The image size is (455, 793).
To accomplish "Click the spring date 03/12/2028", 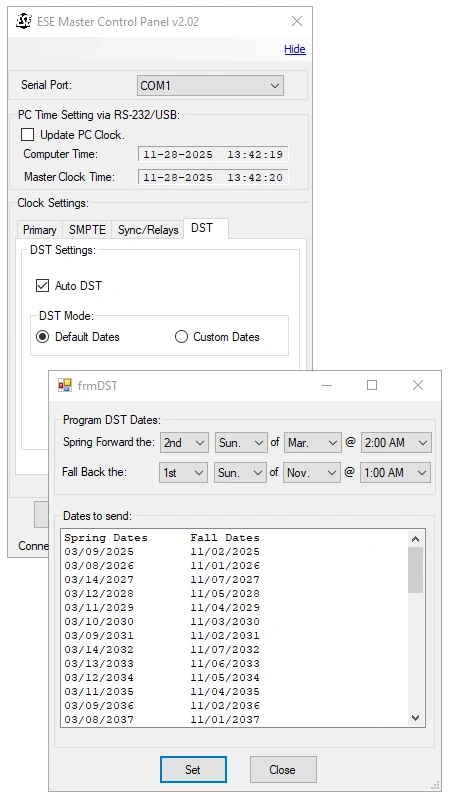I will point(99,593).
